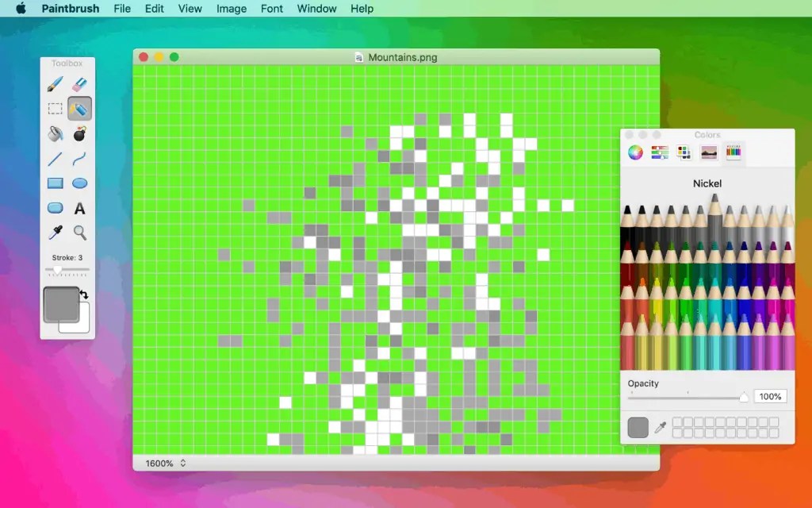The height and width of the screenshot is (508, 812).
Task: Select the Ellipse shape tool
Action: tap(80, 183)
